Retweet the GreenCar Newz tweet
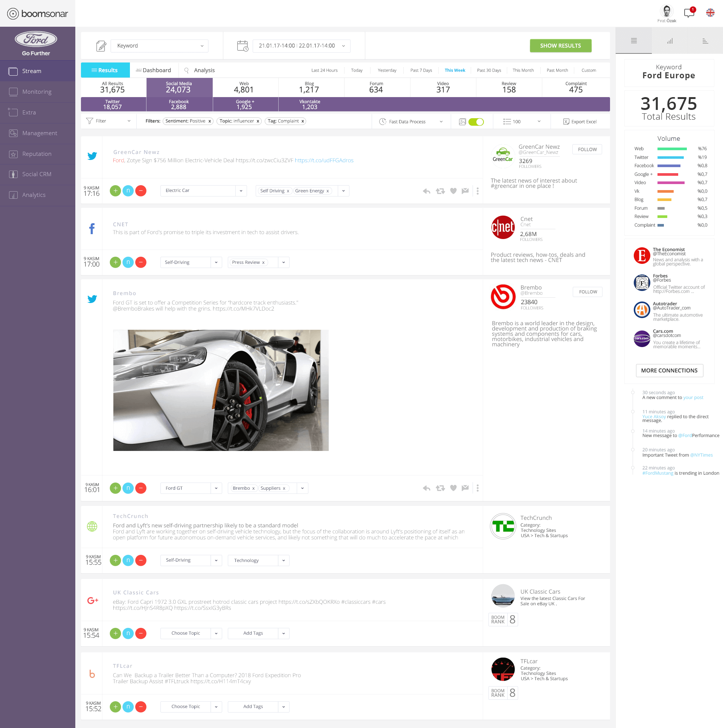Image resolution: width=723 pixels, height=728 pixels. coord(440,191)
